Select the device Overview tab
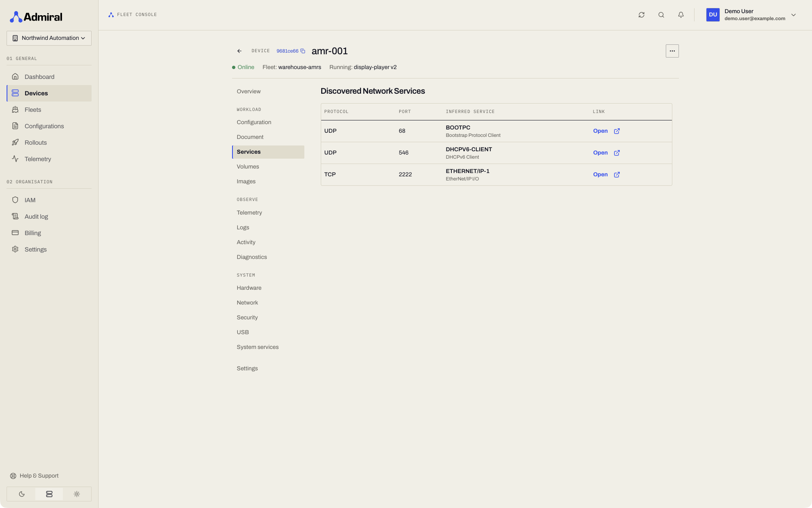This screenshot has width=812, height=508. 268,92
